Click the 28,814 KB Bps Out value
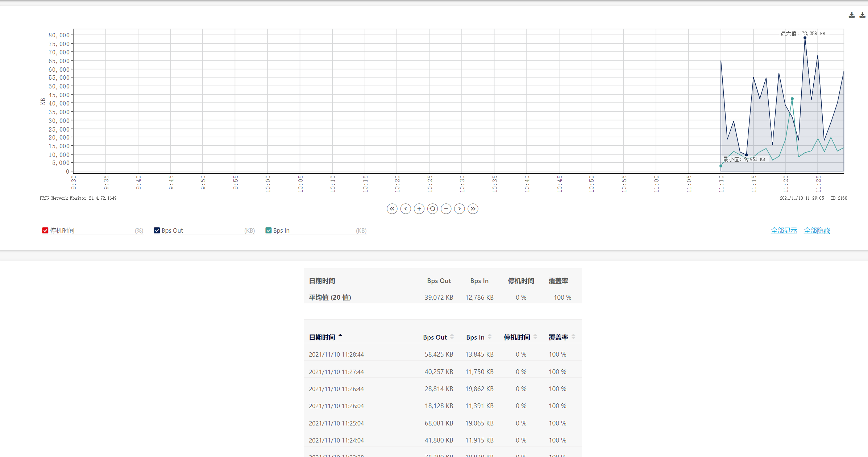 (x=439, y=389)
